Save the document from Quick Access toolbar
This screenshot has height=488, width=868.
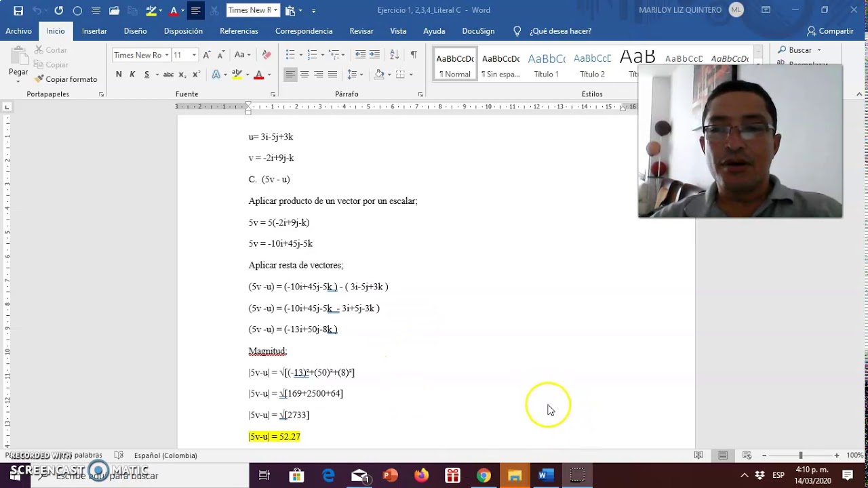click(18, 10)
